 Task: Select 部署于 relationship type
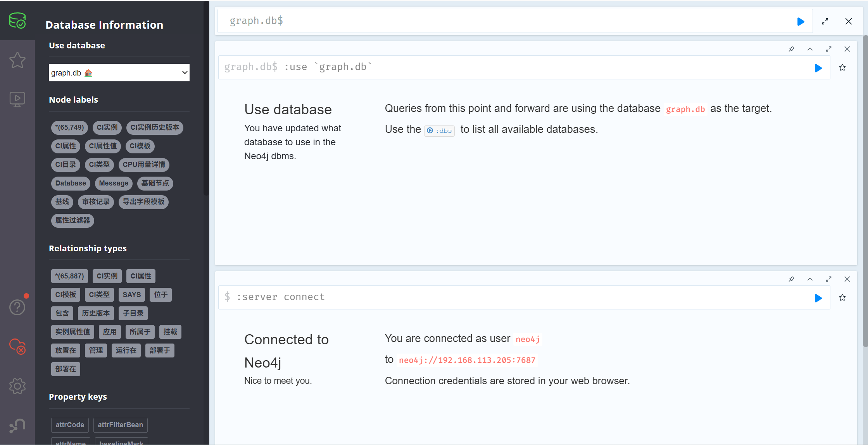coord(160,351)
